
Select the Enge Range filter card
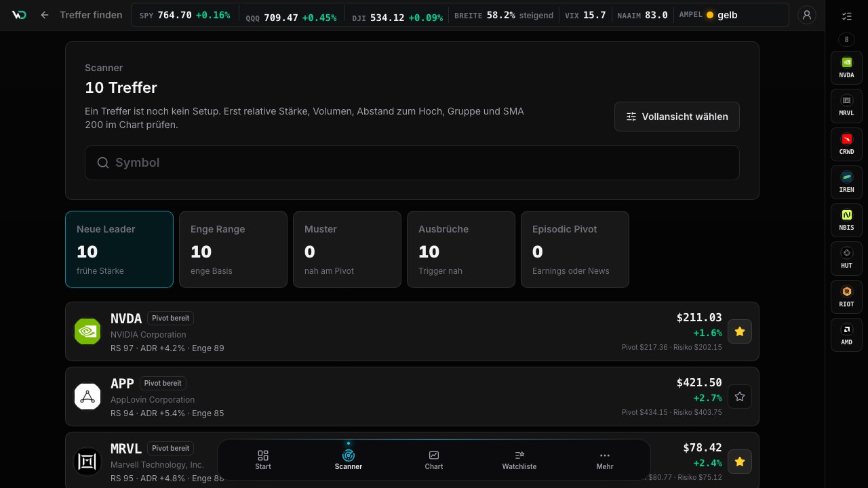233,249
